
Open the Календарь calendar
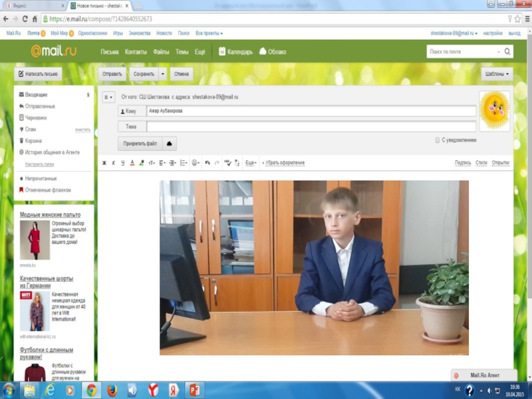[235, 52]
